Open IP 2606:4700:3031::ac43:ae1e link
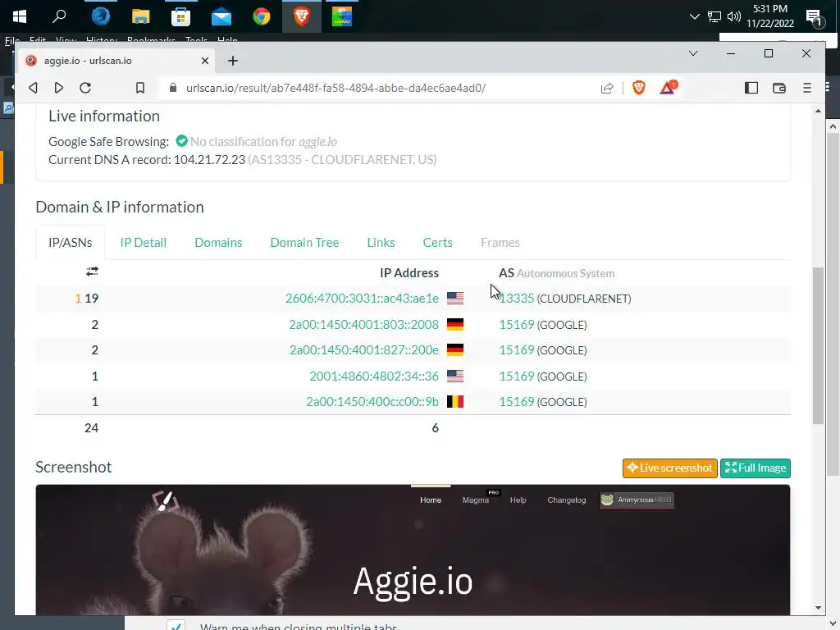 click(362, 299)
